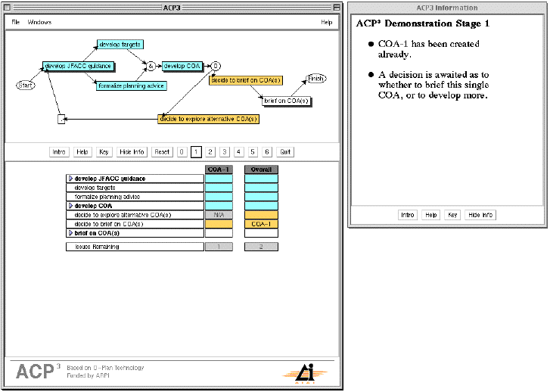
Task: Select stage 6 in the stage number row
Action: [x=266, y=151]
